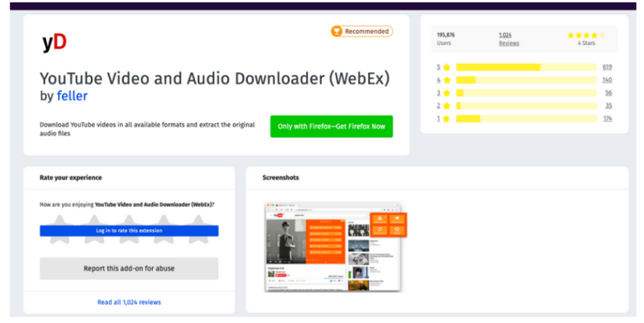The width and height of the screenshot is (644, 323).
Task: Click the extension description text
Action: click(x=147, y=129)
